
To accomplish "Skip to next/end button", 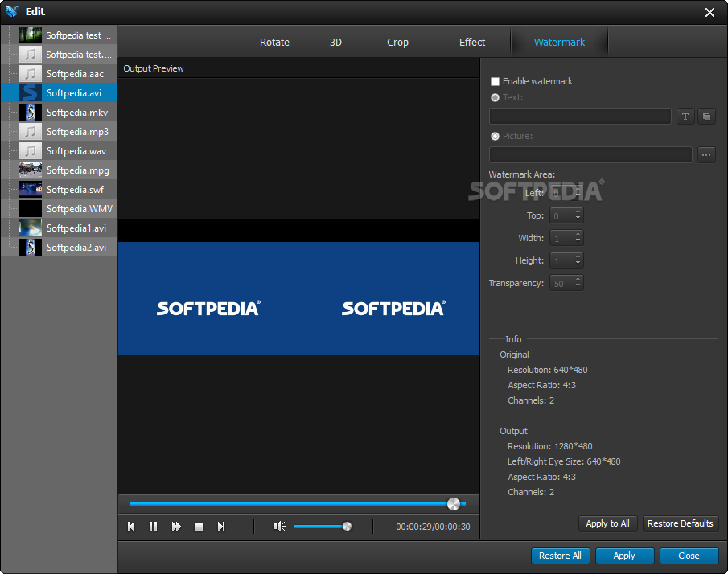I will pyautogui.click(x=221, y=527).
